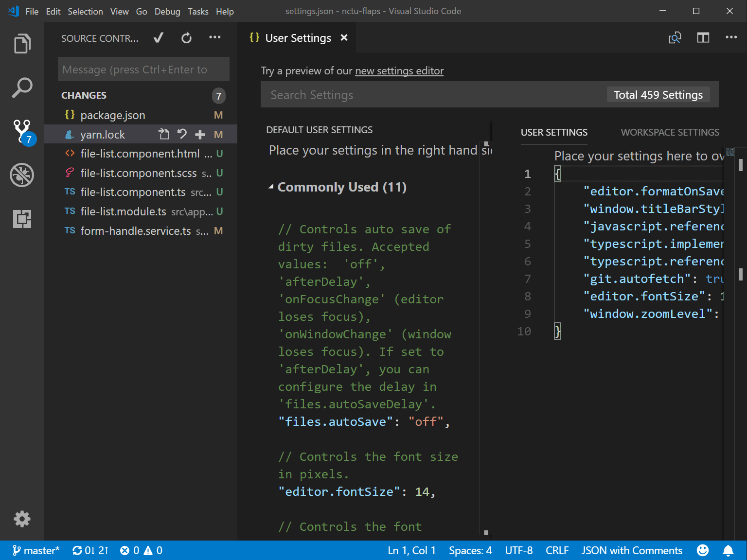This screenshot has width=747, height=560.
Task: Open the Explorer view
Action: click(22, 44)
